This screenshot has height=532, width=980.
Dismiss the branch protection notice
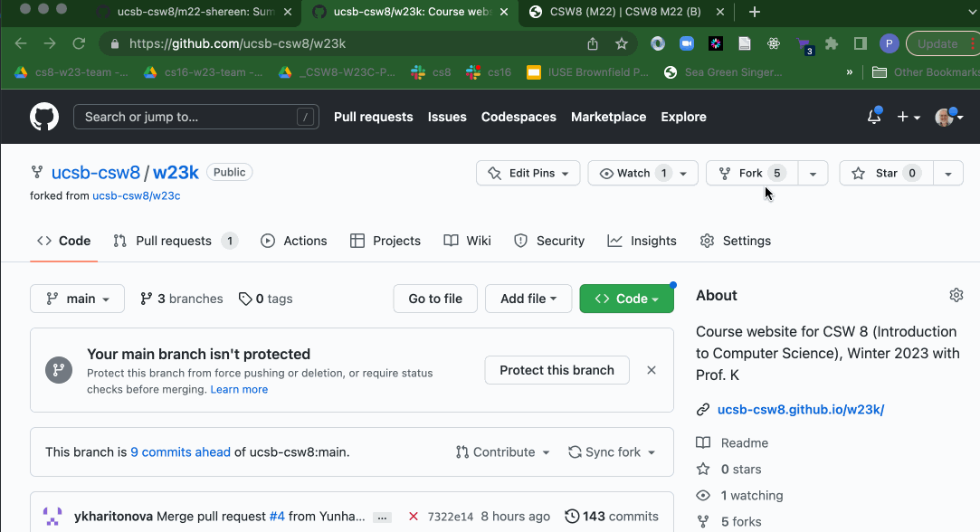click(x=652, y=370)
